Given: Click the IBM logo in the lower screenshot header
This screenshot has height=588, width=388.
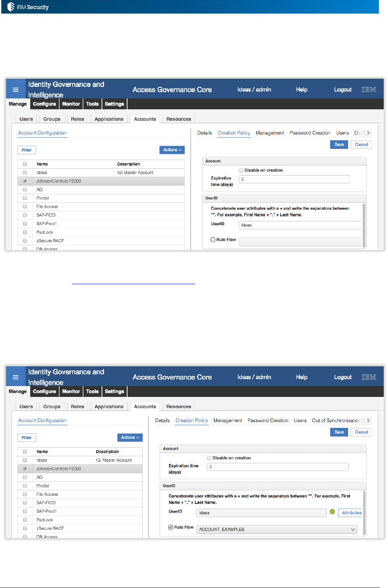Looking at the screenshot, I should [369, 377].
